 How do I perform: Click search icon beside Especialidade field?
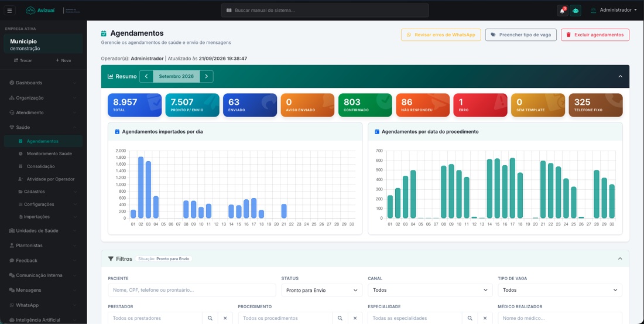(x=470, y=318)
